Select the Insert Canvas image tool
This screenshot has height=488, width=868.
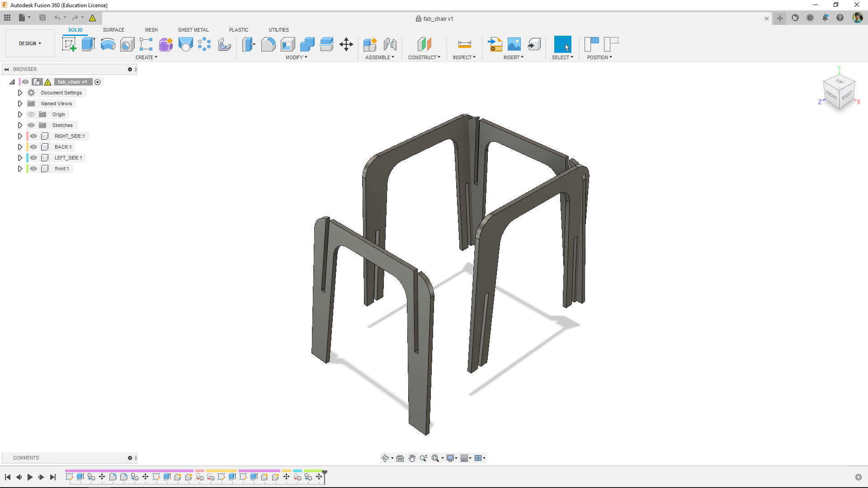(x=514, y=44)
